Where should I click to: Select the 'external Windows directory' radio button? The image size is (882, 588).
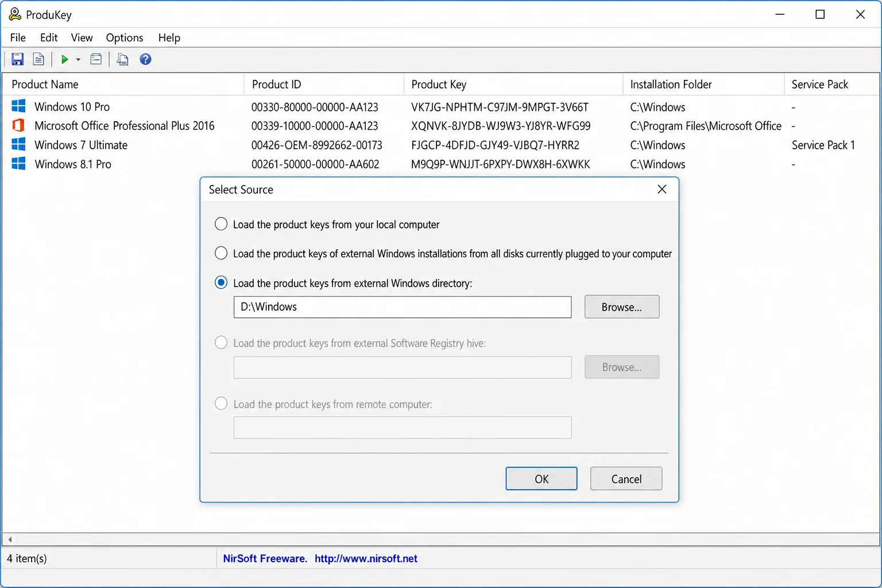tap(221, 283)
